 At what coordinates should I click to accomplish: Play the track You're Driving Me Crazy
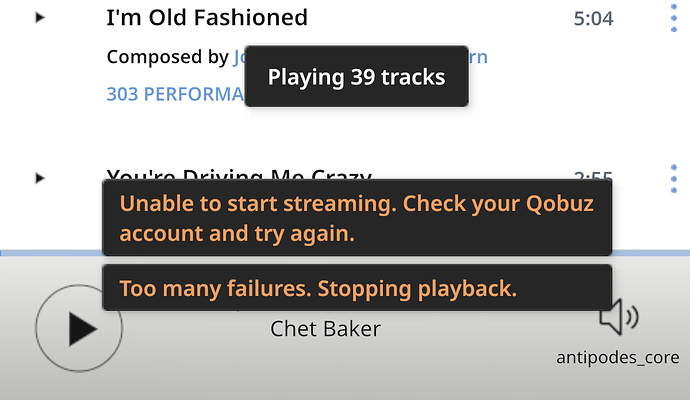40,178
